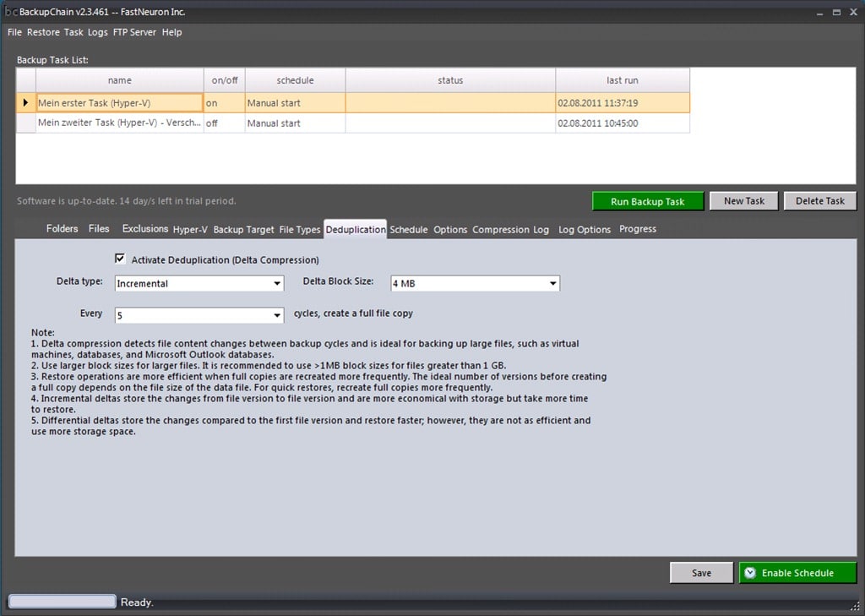Click the clock icon on Enable Schedule button
The image size is (865, 616).
(750, 573)
